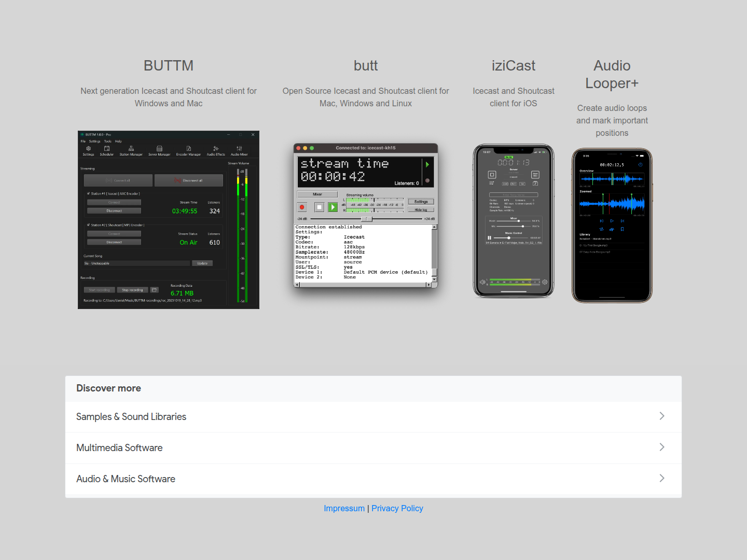The image size is (747, 560).
Task: Tap the pause icon in iziCast Music Control
Action: tap(489, 238)
